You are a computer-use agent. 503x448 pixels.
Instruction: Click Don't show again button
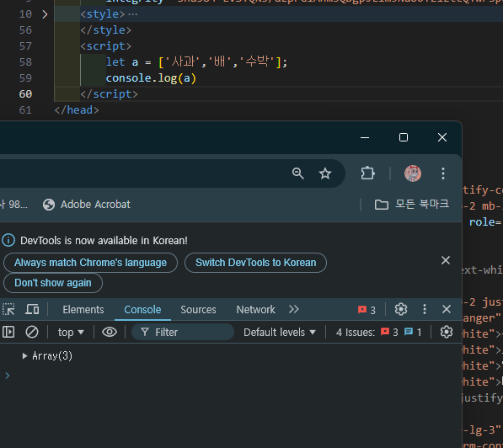[53, 283]
